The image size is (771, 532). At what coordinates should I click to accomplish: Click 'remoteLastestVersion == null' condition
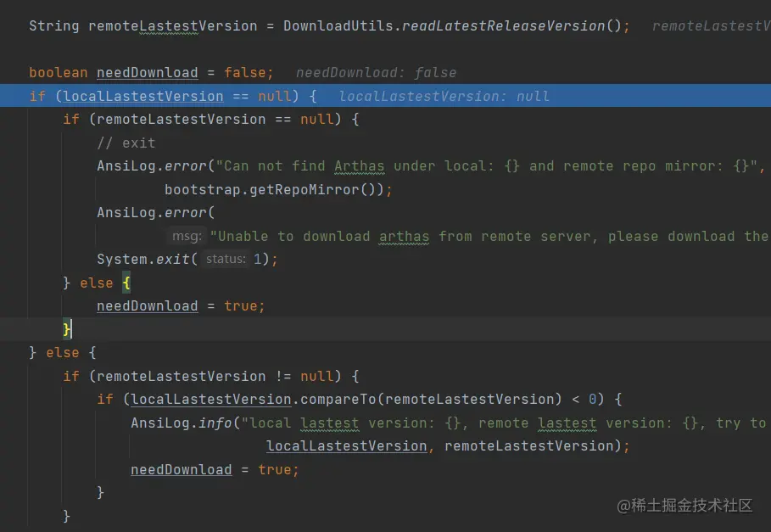[215, 120]
